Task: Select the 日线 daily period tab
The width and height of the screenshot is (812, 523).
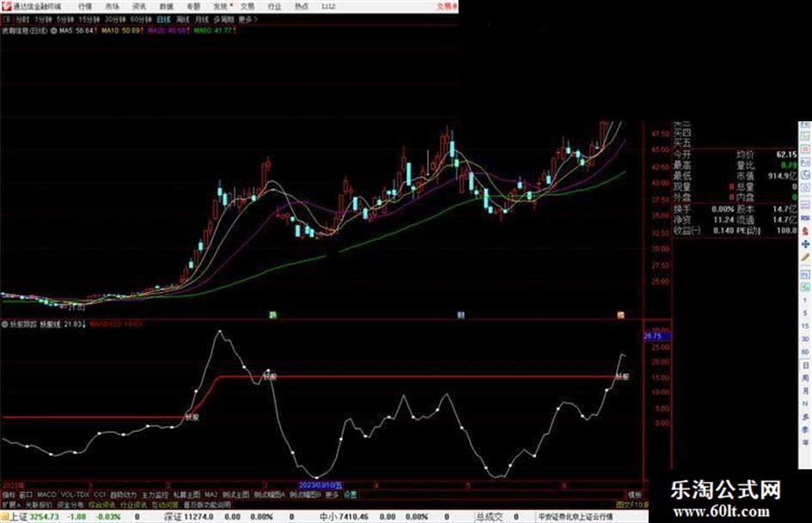Action: (x=163, y=20)
